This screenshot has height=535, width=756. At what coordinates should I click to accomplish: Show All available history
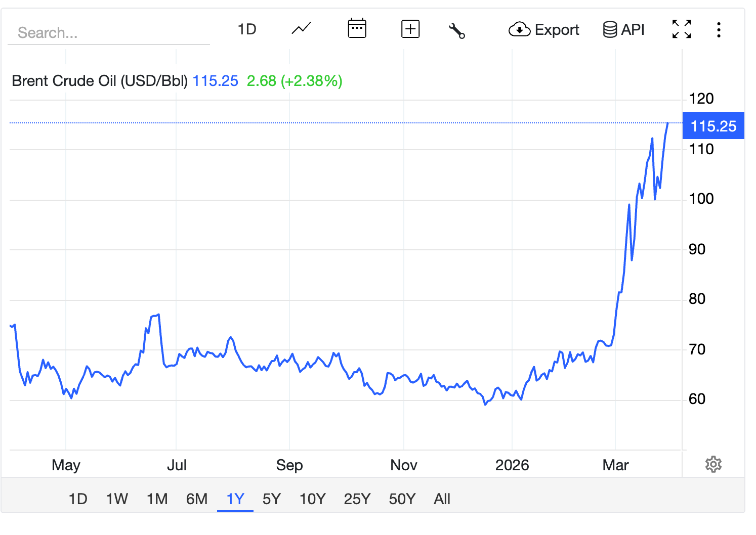click(x=442, y=499)
